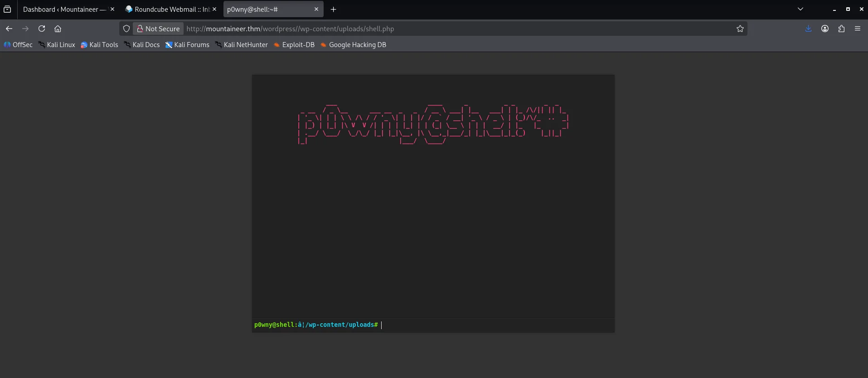The image size is (868, 378).
Task: Reload the current page
Action: (x=42, y=29)
